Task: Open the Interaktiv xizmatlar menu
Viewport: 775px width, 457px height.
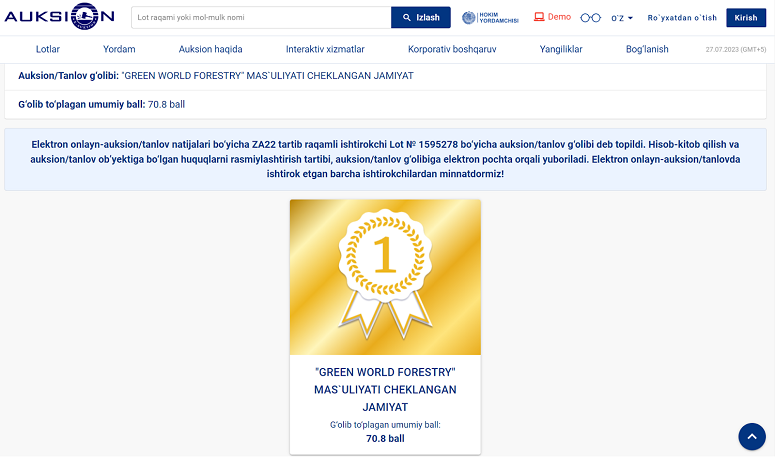Action: [325, 49]
